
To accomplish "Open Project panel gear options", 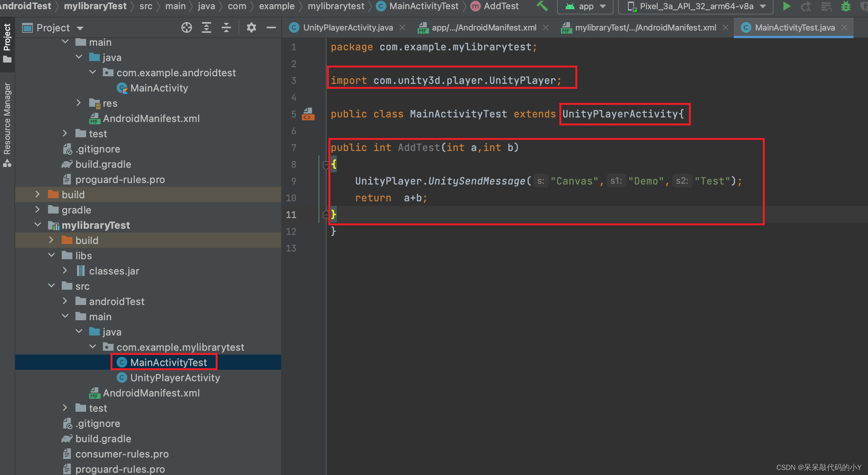I will (x=251, y=27).
